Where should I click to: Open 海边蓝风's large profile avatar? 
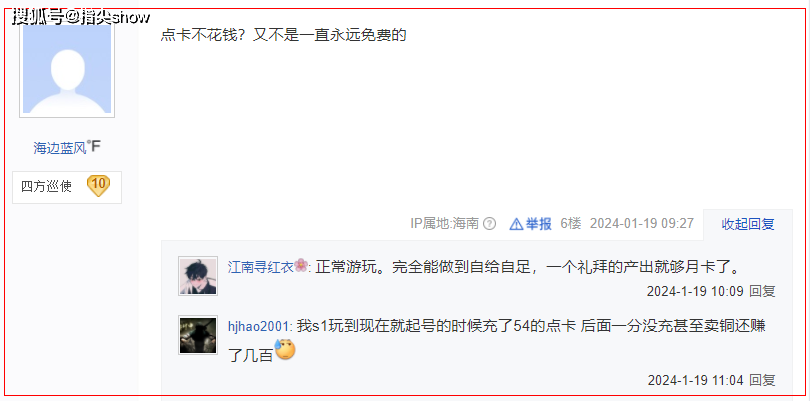67,65
